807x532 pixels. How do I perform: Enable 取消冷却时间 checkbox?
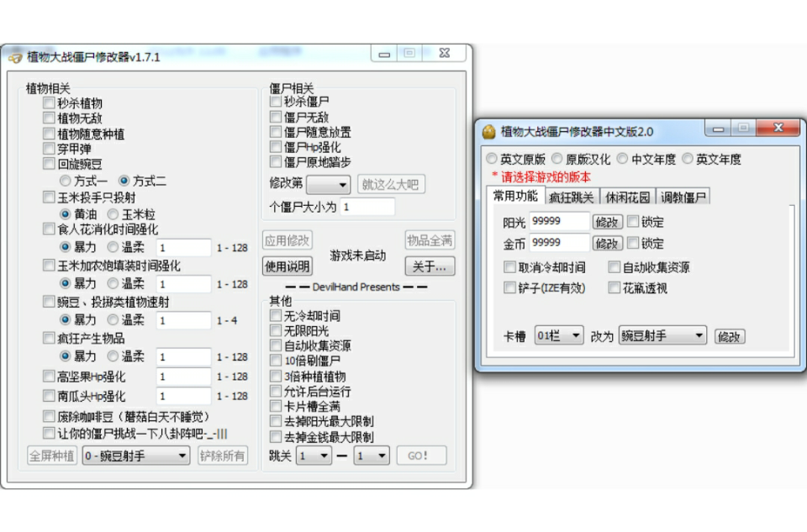(x=509, y=266)
